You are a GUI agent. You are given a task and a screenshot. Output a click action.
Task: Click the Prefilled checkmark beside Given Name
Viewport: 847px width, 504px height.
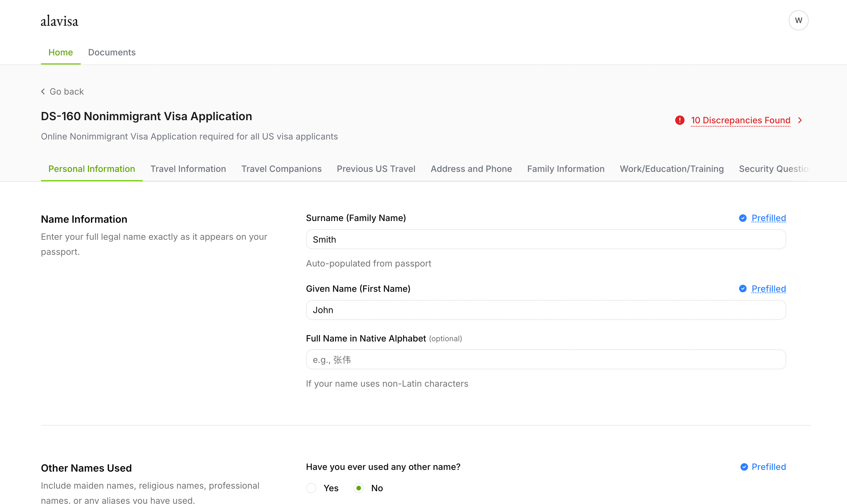743,289
